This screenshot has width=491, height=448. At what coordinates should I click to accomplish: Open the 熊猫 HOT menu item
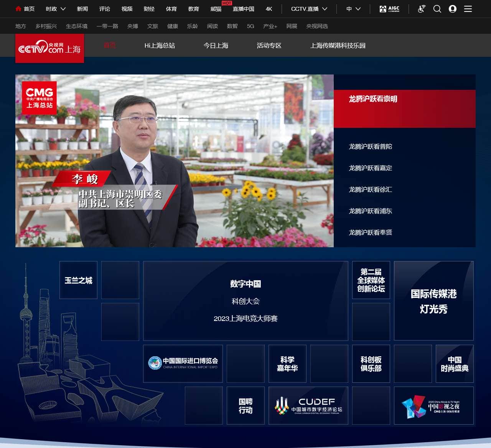click(216, 9)
